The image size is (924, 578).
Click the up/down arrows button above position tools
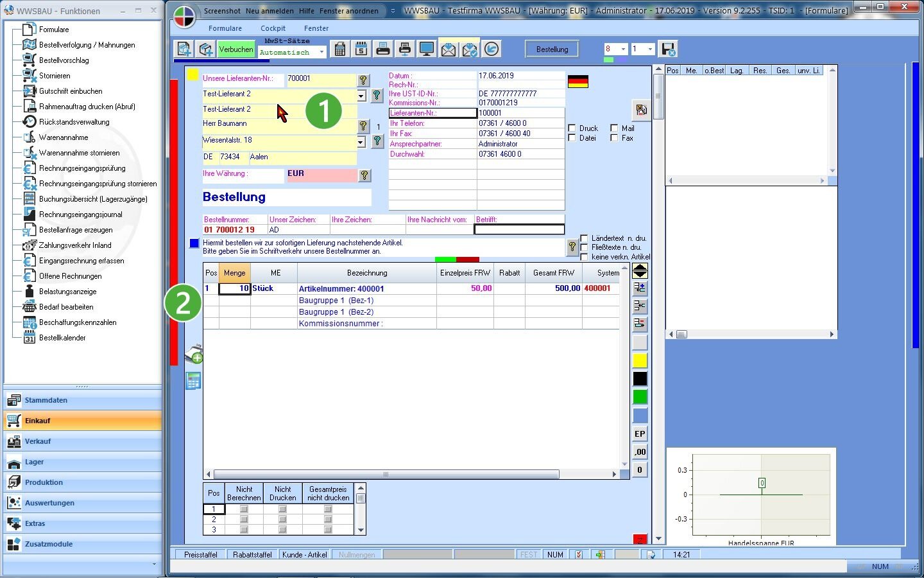[x=640, y=270]
